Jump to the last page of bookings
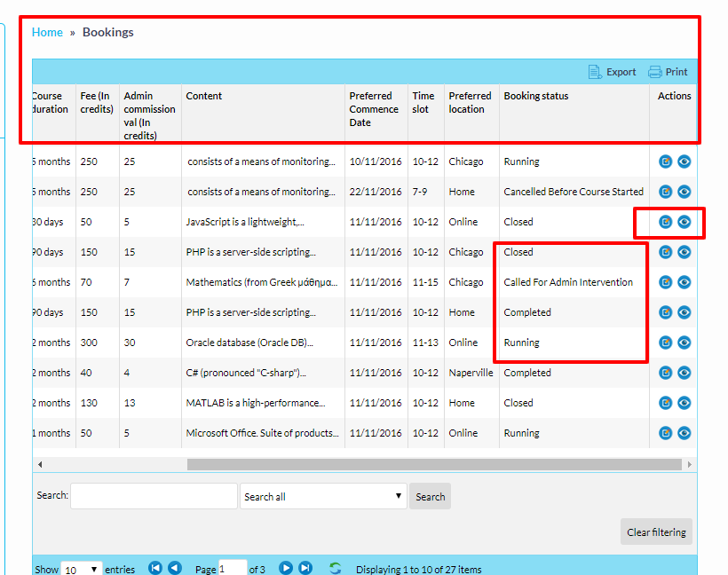Image resolution: width=728 pixels, height=575 pixels. pos(305,568)
